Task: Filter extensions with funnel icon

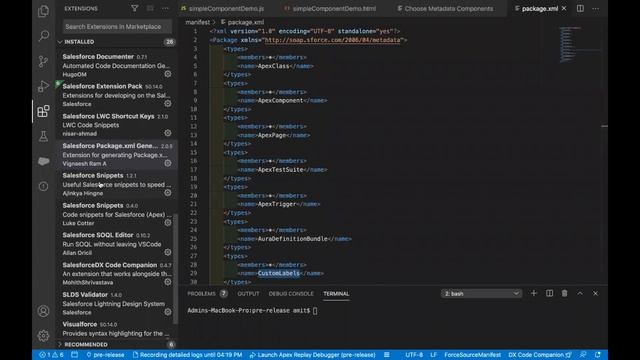Action: click(x=134, y=8)
